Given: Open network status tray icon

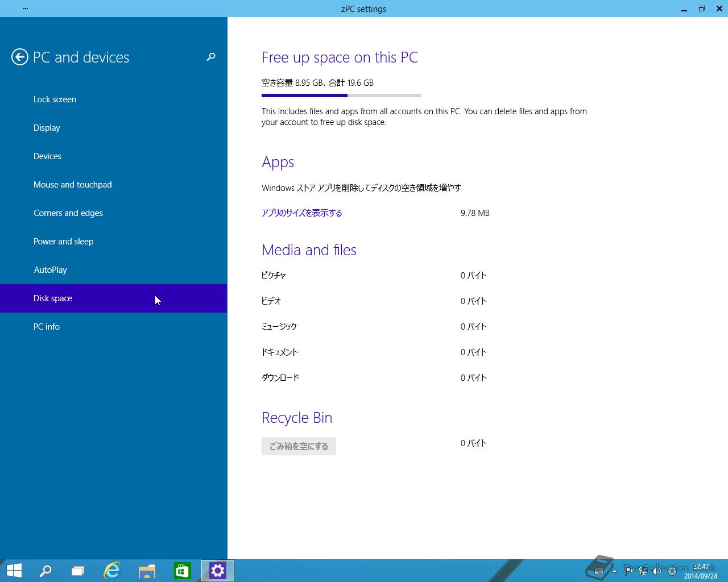Looking at the screenshot, I should click(643, 571).
